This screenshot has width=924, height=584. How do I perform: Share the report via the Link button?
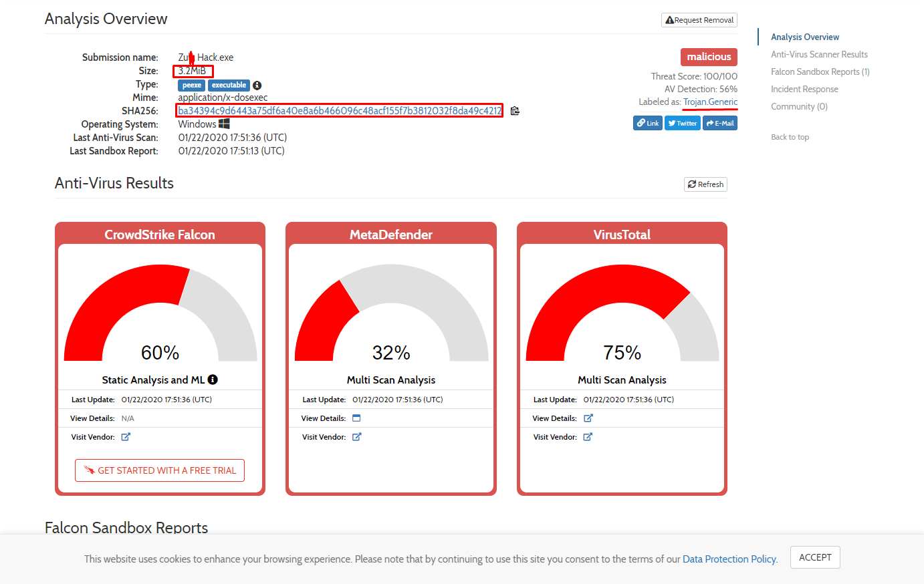[648, 123]
